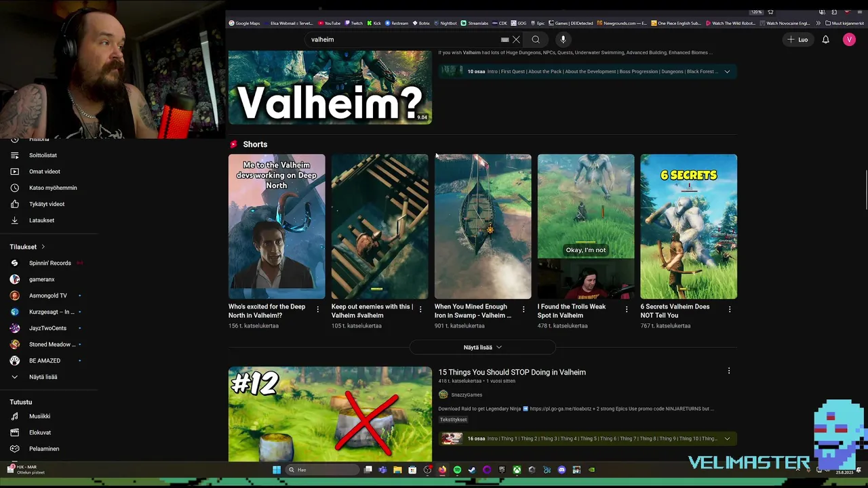Viewport: 868px width, 488px height.
Task: Open the account avatar menu
Action: [x=849, y=39]
